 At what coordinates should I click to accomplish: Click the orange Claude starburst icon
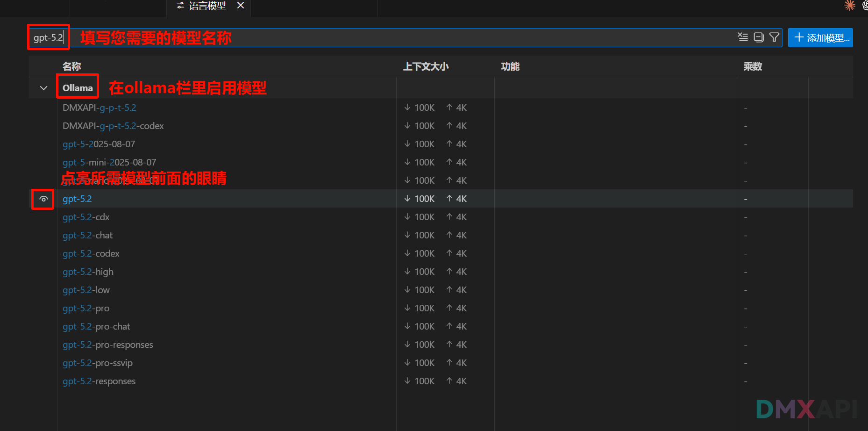pos(849,6)
